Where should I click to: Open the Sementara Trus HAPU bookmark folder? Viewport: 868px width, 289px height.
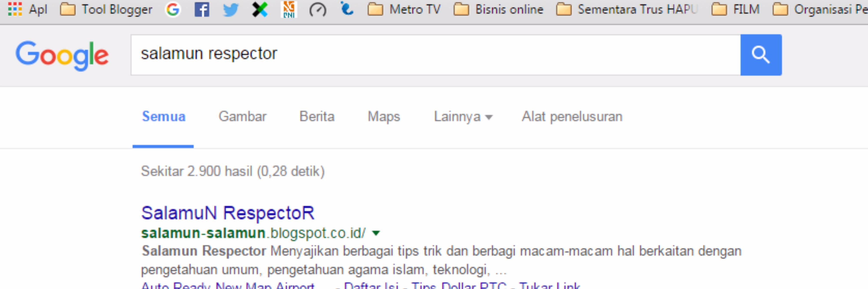pos(627,9)
